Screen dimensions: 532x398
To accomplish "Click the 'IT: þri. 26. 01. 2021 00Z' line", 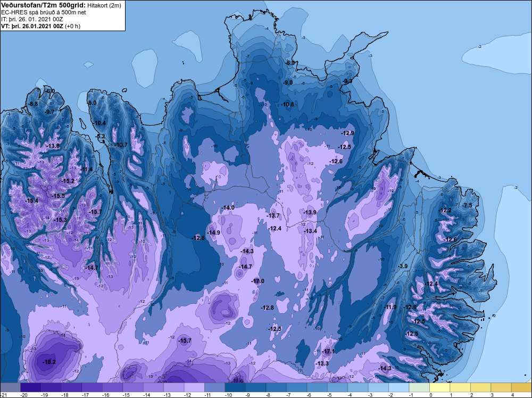I will pos(32,19).
